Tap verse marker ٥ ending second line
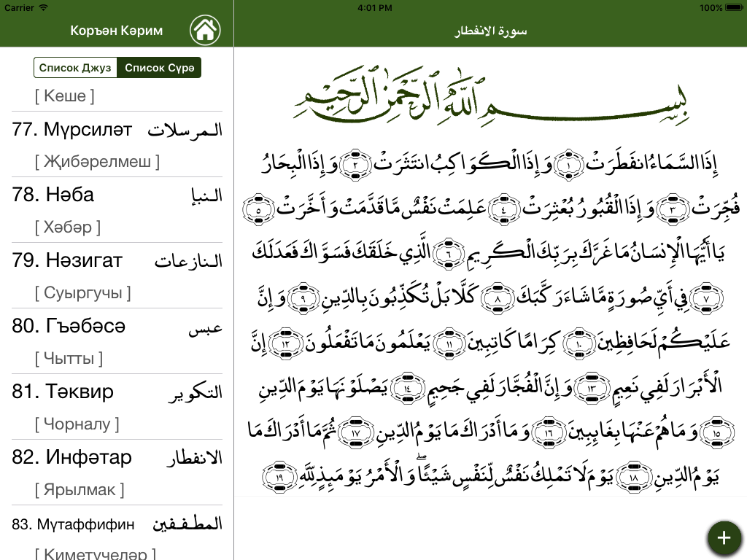Image resolution: width=747 pixels, height=560 pixels. click(x=259, y=209)
